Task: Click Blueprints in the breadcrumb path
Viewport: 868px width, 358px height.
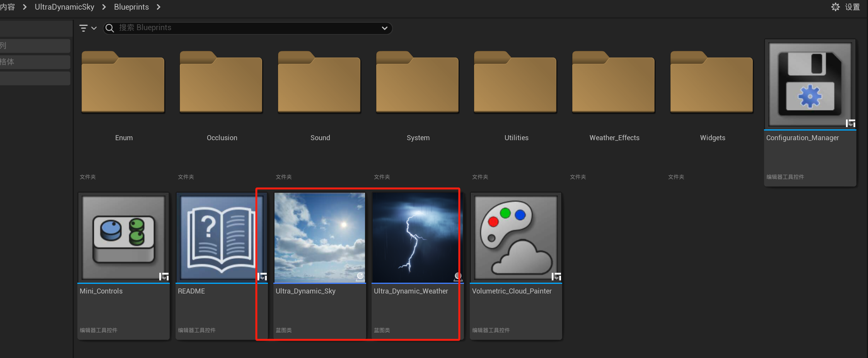Action: (x=131, y=7)
